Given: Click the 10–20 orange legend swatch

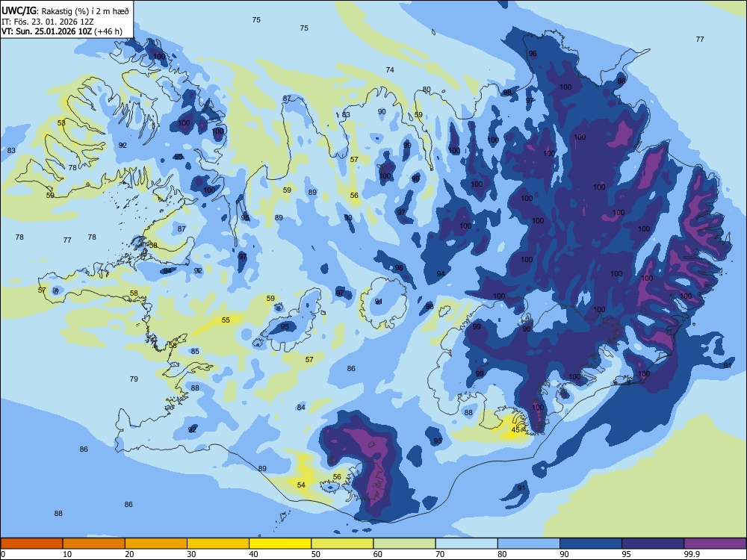Looking at the screenshot, I should tap(94, 544).
